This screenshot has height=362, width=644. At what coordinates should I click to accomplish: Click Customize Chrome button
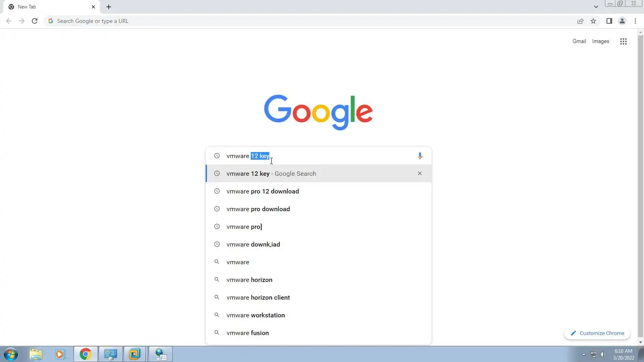pos(597,333)
